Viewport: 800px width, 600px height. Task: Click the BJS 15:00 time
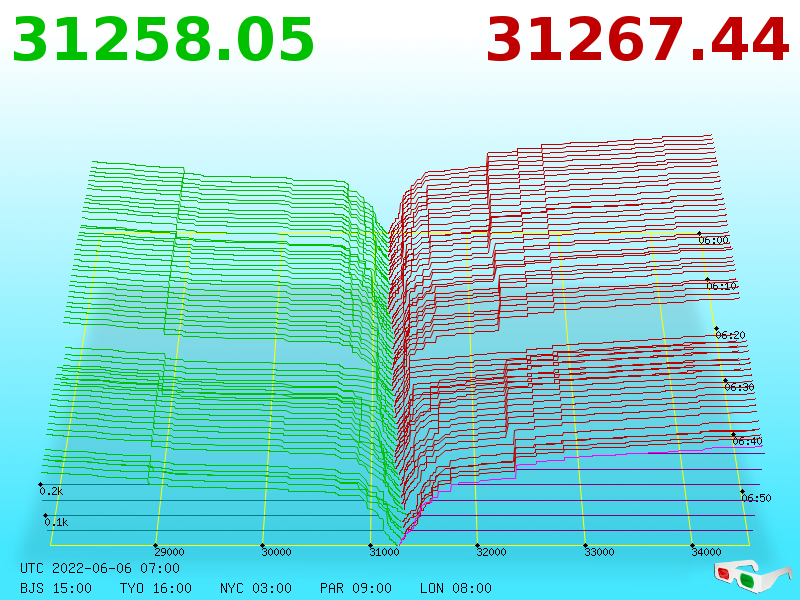[x=56, y=588]
